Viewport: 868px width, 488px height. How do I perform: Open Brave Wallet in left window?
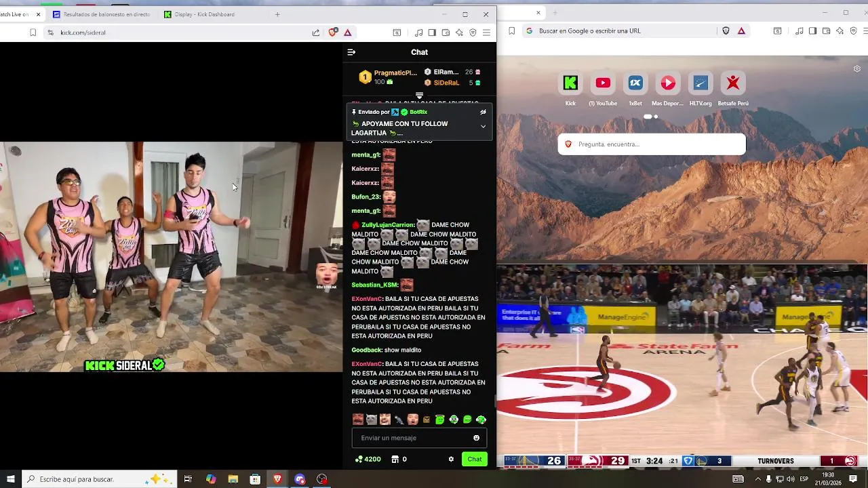446,33
